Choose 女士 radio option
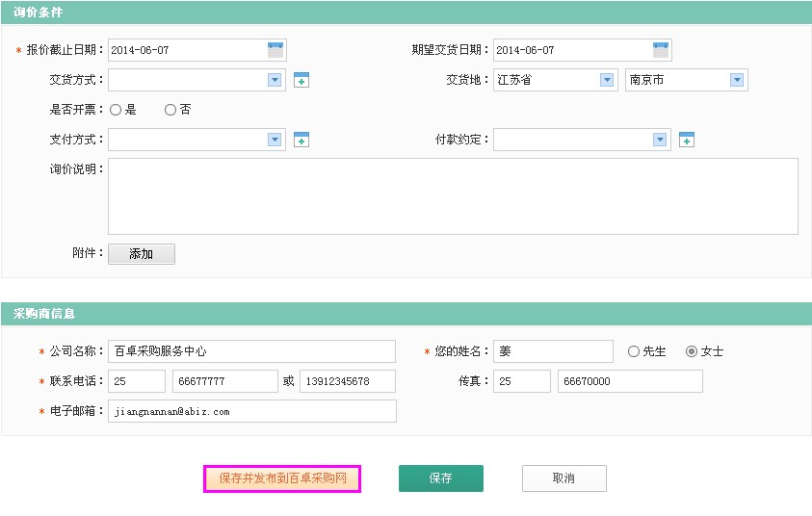This screenshot has width=812, height=516. (x=692, y=351)
